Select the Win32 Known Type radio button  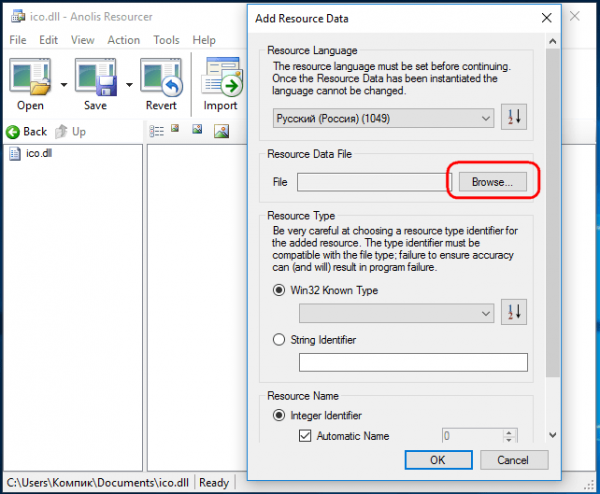pos(279,290)
